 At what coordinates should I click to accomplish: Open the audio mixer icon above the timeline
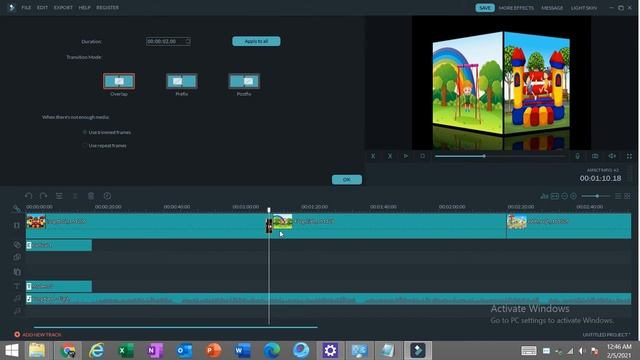544,196
